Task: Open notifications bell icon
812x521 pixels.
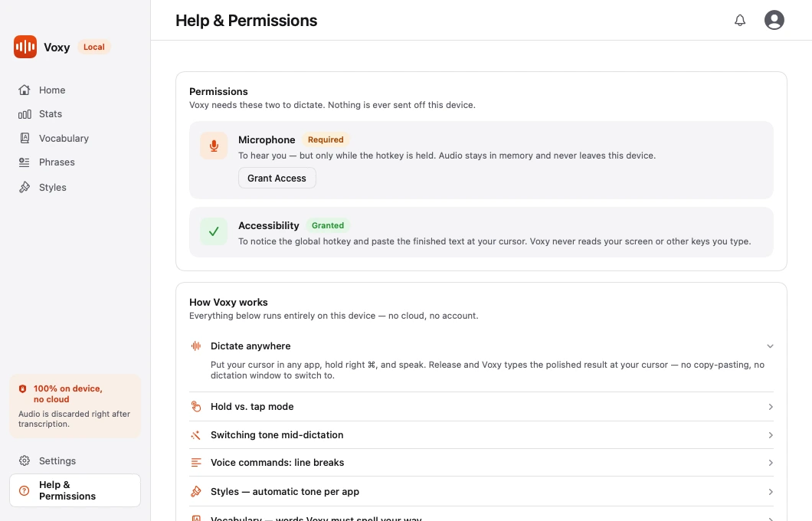Action: click(740, 20)
